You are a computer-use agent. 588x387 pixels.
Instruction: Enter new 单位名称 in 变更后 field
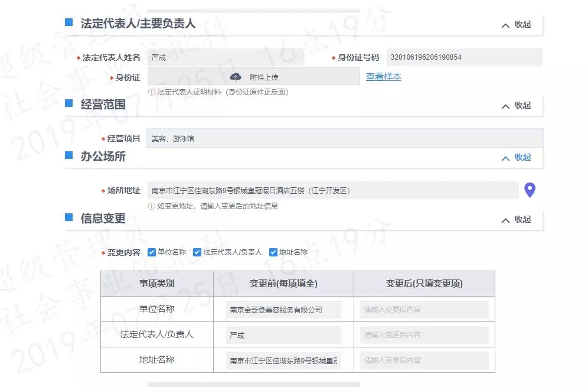(x=424, y=310)
